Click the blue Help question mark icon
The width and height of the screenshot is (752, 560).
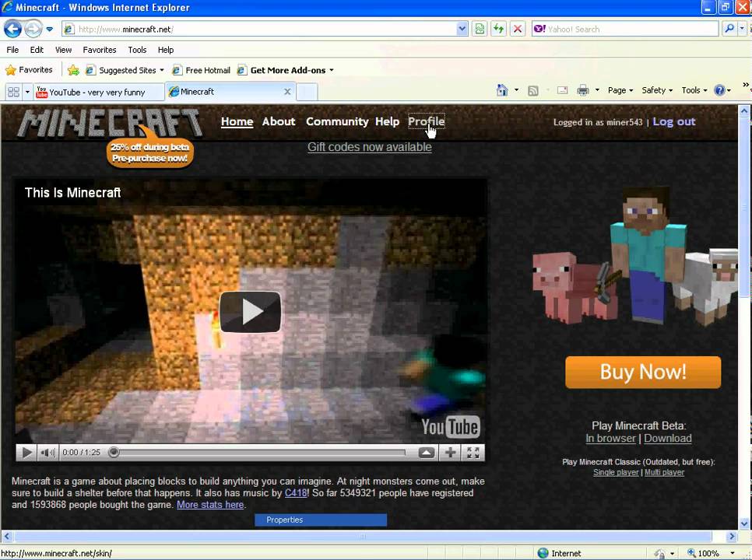click(719, 90)
